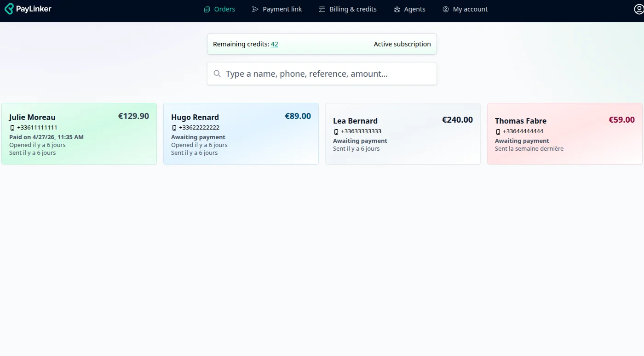Screen dimensions: 644x356
Task: Click the Orders documents icon
Action: [x=207, y=9]
